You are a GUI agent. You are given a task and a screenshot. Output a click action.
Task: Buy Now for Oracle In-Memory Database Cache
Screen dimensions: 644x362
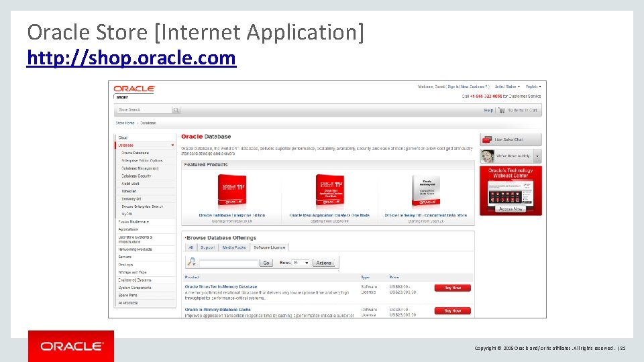click(x=453, y=310)
